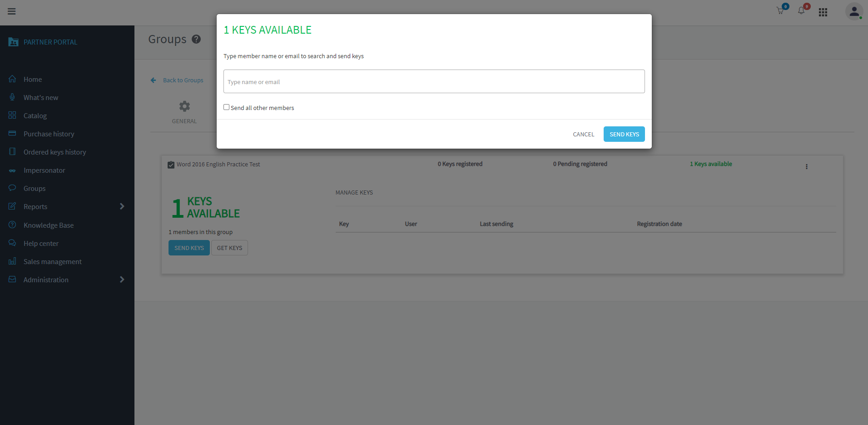Toggle Word 2016 English Practice Test checkbox

click(x=171, y=165)
